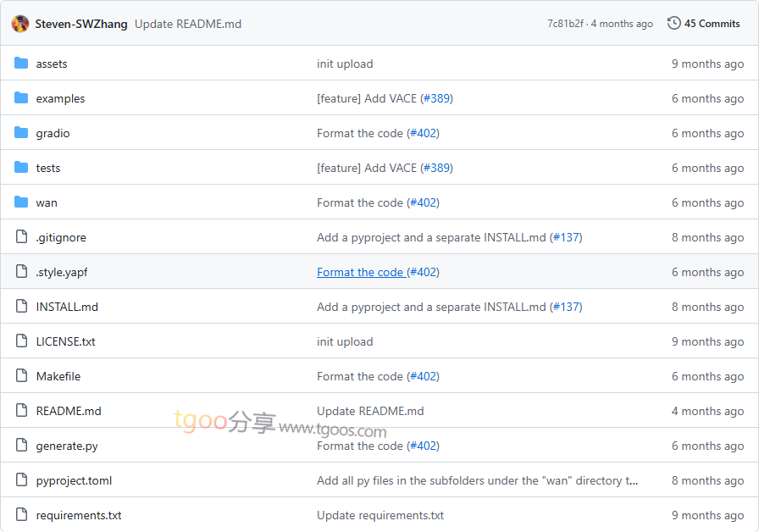This screenshot has width=759, height=532.
Task: Click the Makefile file icon
Action: click(21, 376)
